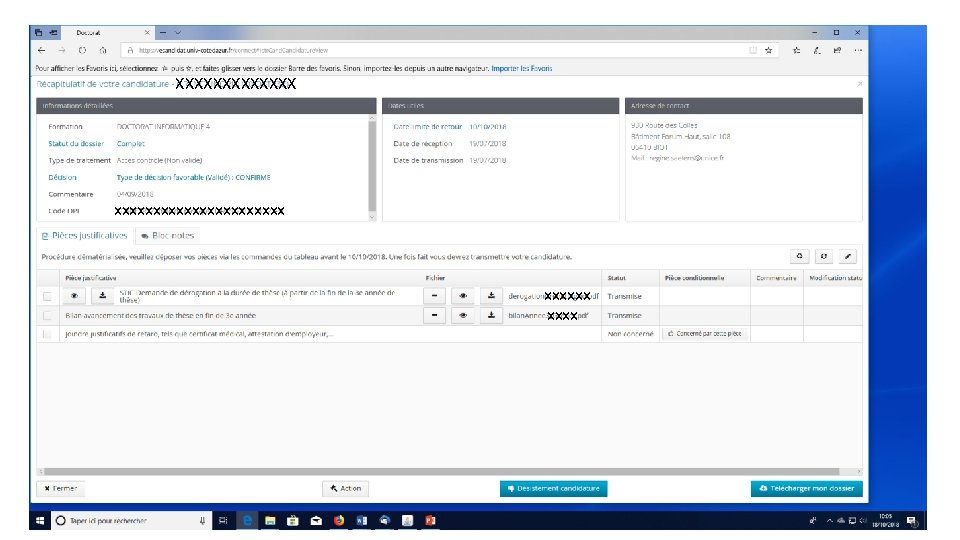Click the upload icon button above the table
Screen dimensions: 960x540
point(799,257)
